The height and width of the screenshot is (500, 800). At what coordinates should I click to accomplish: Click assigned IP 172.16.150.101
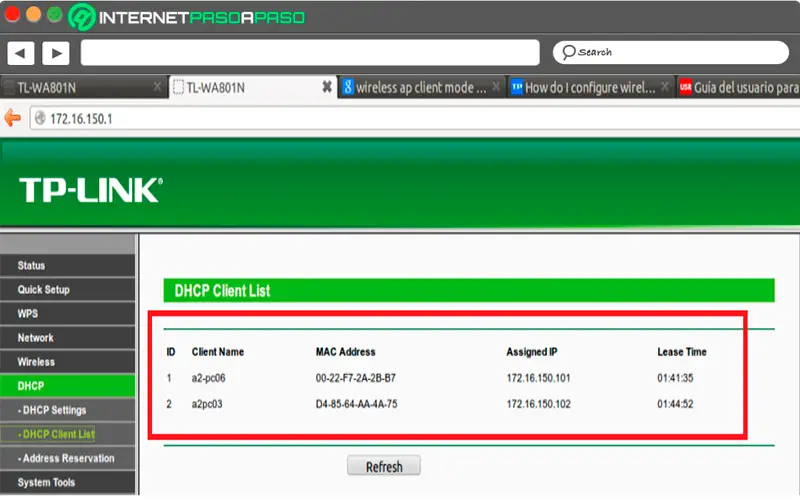point(538,378)
